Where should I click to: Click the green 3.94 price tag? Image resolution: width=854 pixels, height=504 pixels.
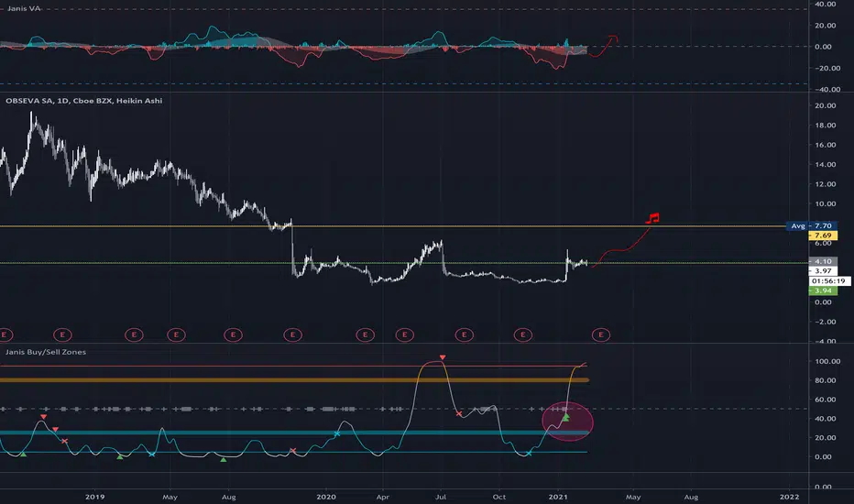[x=823, y=291]
